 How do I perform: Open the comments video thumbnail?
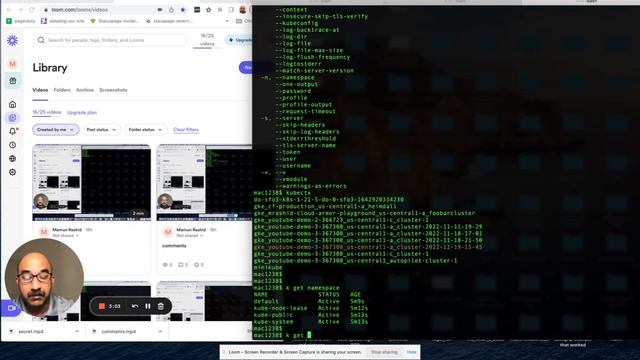pyautogui.click(x=204, y=182)
